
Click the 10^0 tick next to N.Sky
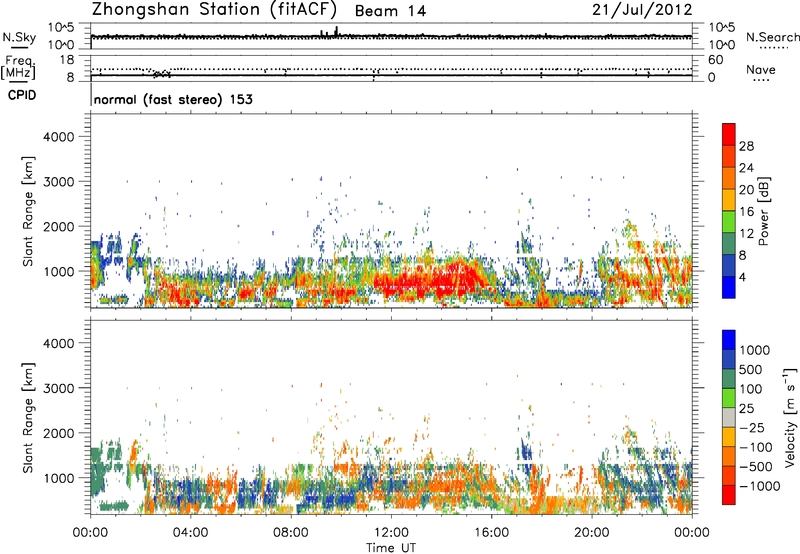pos(61,45)
